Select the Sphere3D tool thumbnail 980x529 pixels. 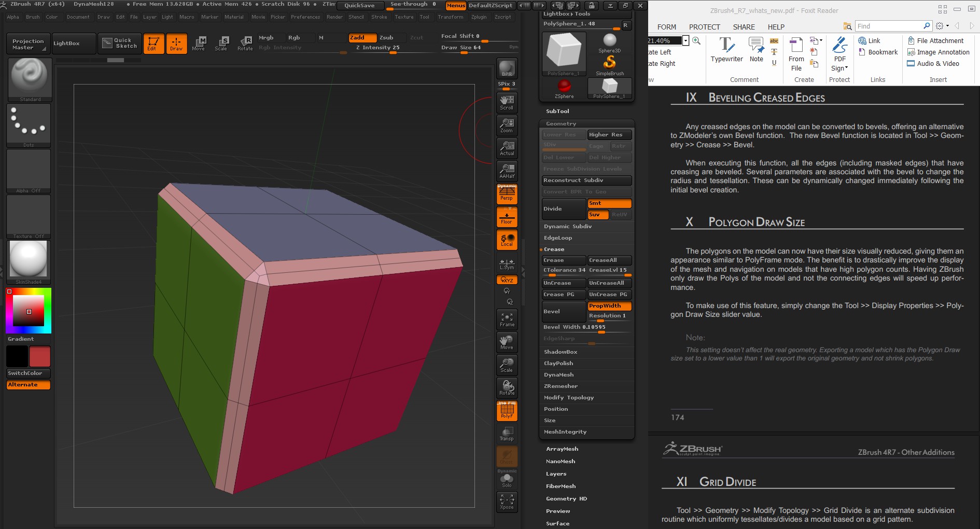click(610, 43)
